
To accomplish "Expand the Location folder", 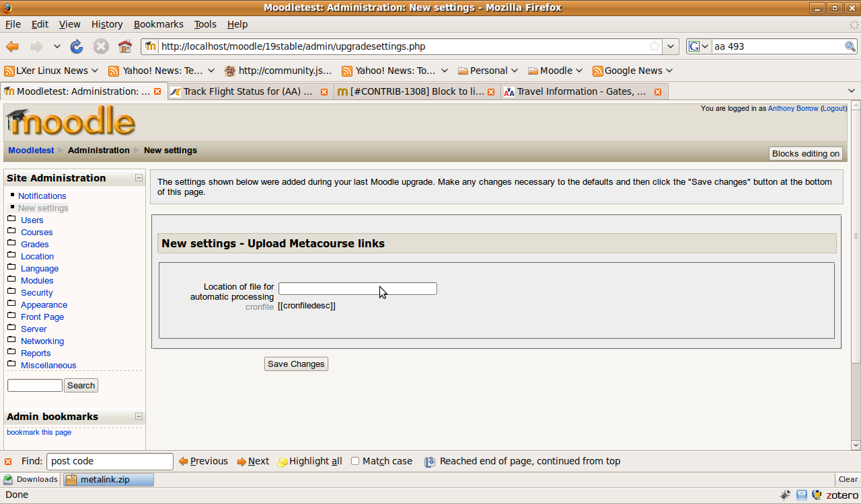I will click(37, 257).
